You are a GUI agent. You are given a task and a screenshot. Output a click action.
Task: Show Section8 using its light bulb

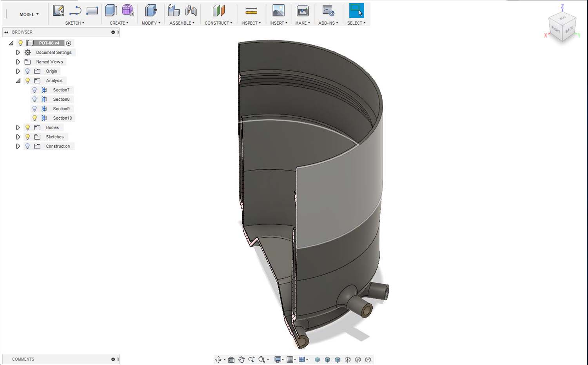tap(34, 99)
